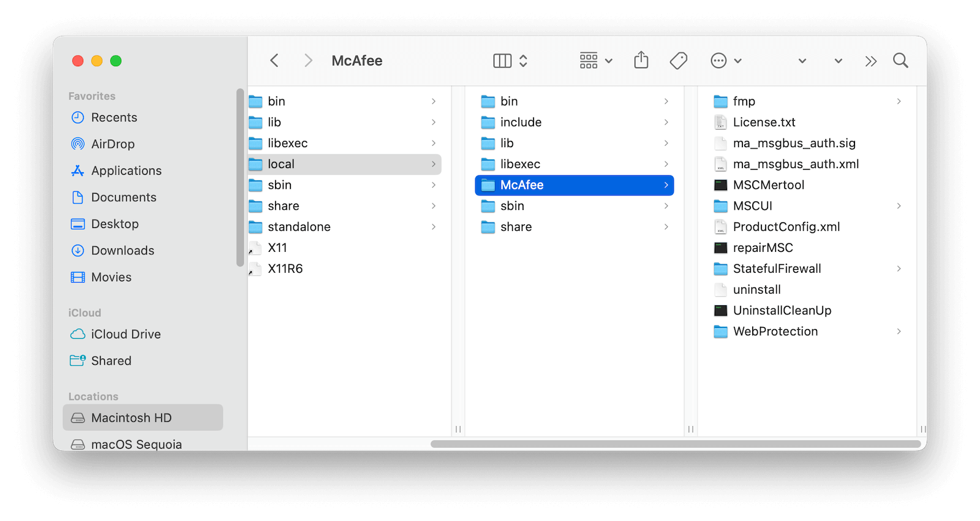Select Macintosh HD location
Viewport: 980px width, 521px height.
tap(142, 418)
